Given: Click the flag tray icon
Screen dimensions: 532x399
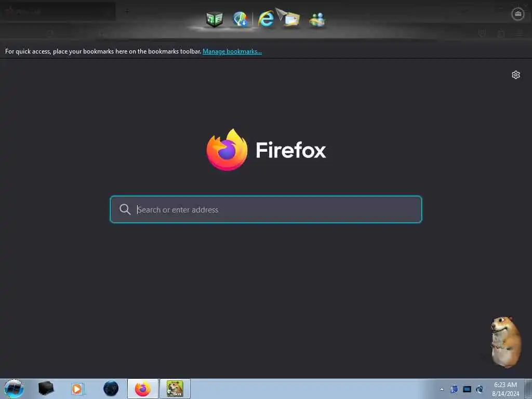Looking at the screenshot, I should pos(454,389).
